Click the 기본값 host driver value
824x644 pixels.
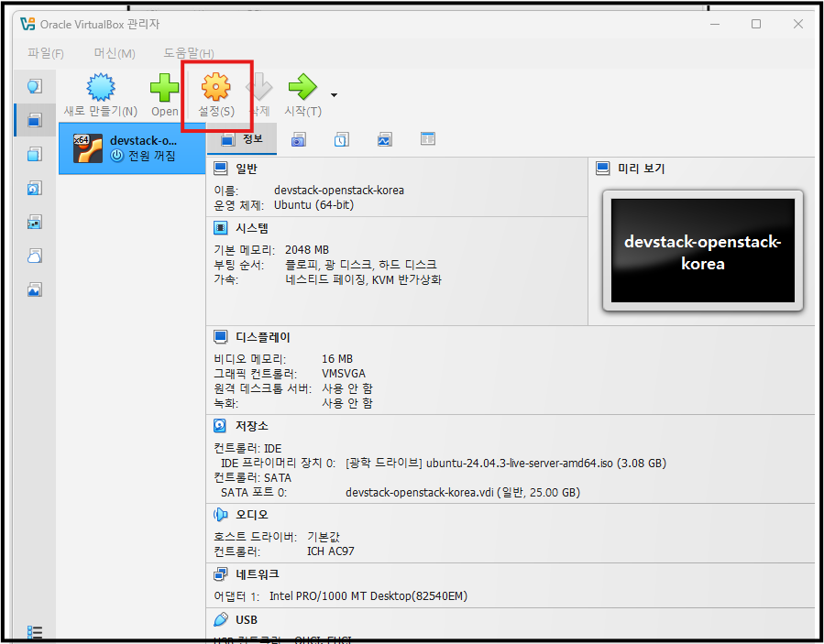(324, 537)
